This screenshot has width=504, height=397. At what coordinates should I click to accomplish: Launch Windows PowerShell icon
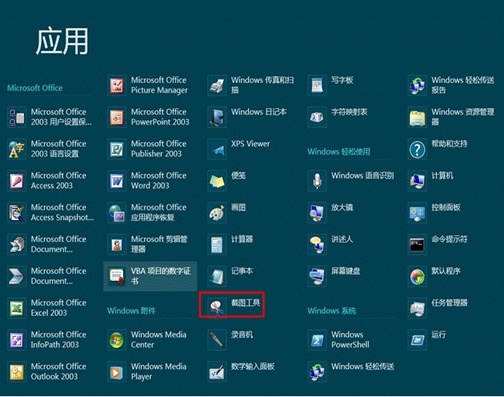point(317,340)
